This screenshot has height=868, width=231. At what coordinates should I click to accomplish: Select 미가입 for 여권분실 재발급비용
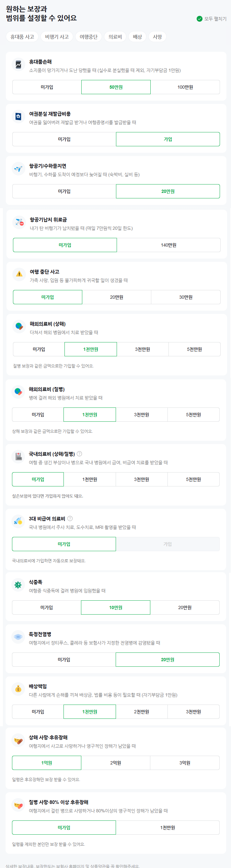point(64,139)
